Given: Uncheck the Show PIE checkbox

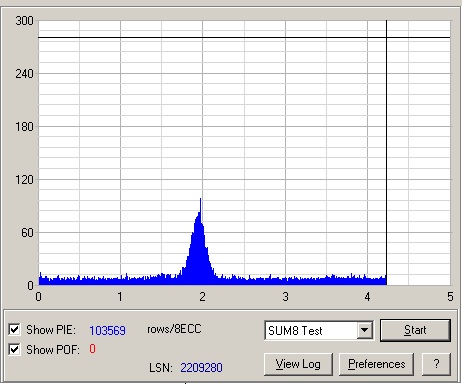Looking at the screenshot, I should [x=14, y=330].
